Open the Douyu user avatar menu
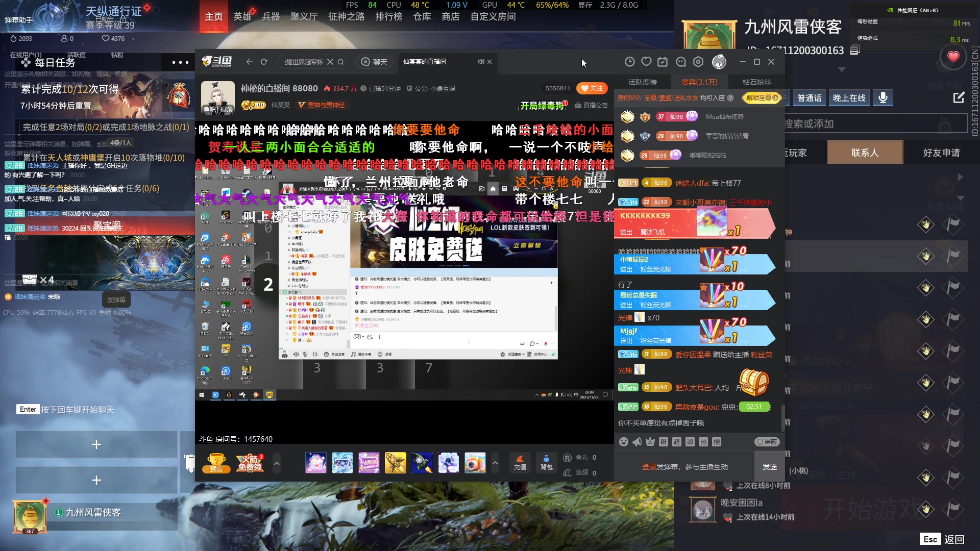Image resolution: width=980 pixels, height=551 pixels. point(719,62)
